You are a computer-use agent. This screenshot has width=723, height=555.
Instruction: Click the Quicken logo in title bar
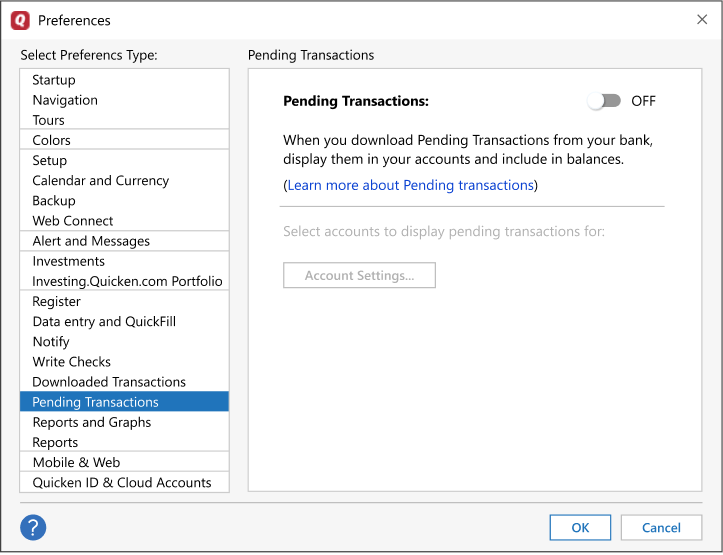(x=20, y=20)
